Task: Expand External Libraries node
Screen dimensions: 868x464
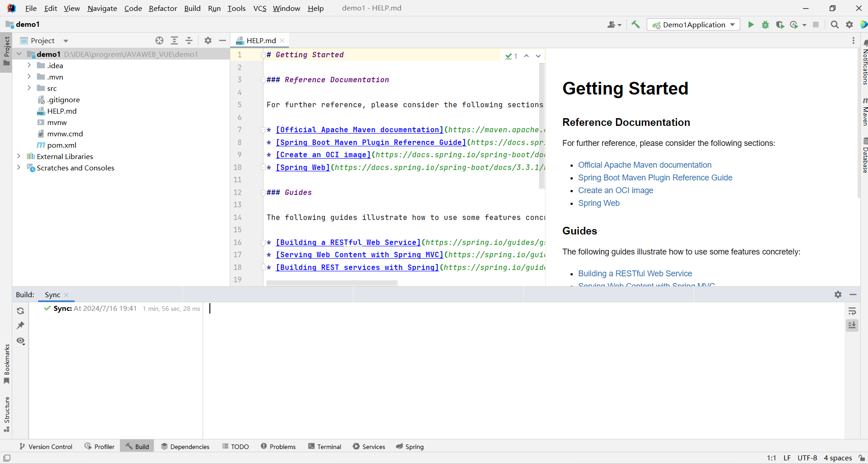Action: 19,156
